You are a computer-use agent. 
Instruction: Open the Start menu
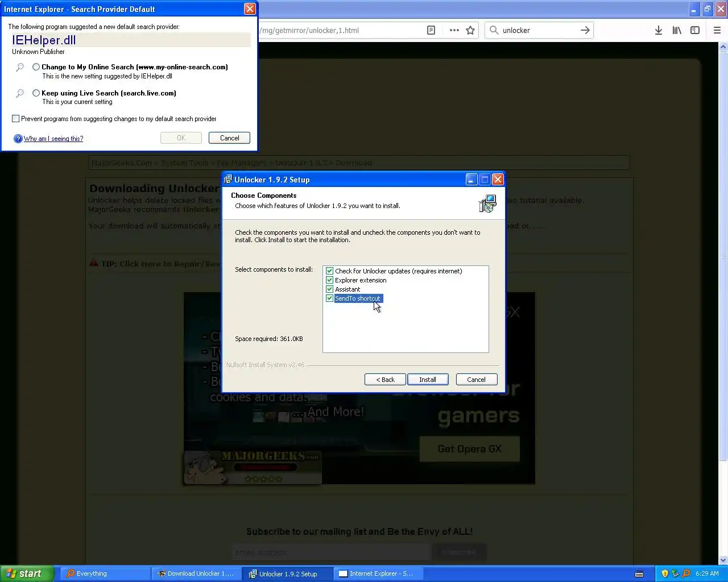27,573
